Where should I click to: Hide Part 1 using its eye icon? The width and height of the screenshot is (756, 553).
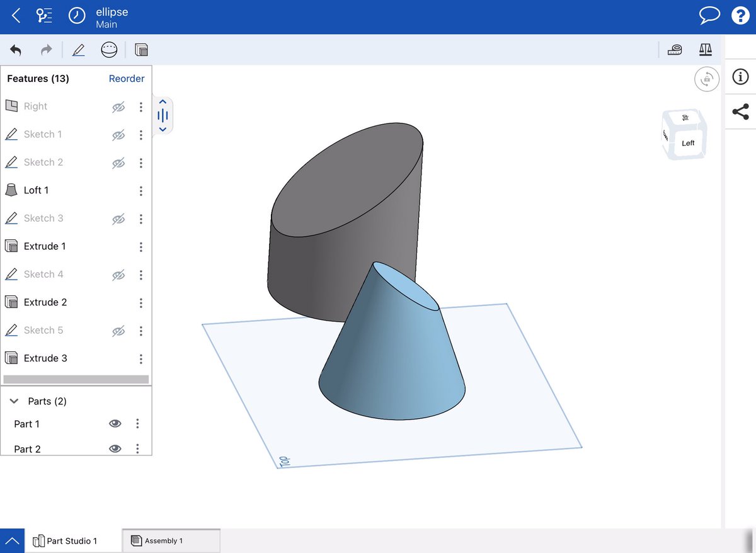[x=115, y=424]
